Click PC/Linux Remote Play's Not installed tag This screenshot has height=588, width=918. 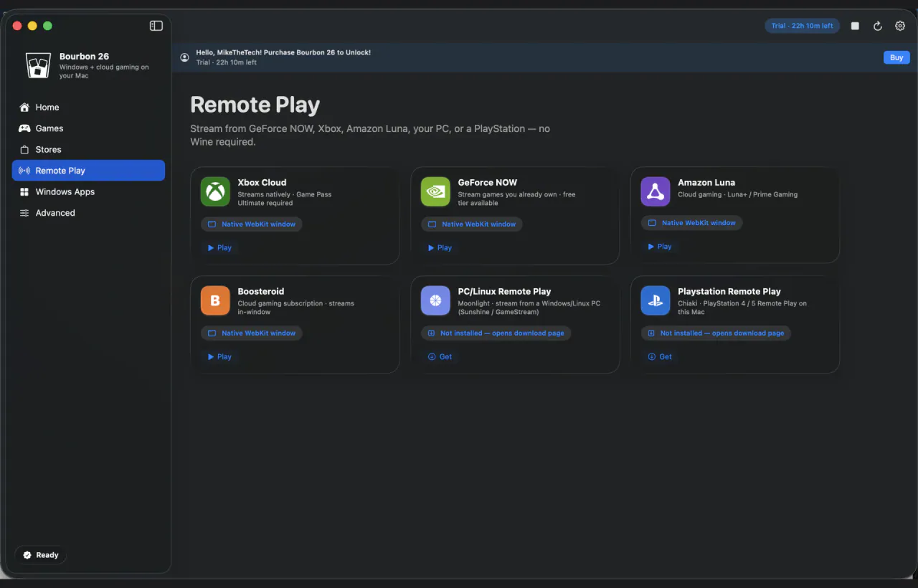pos(496,333)
